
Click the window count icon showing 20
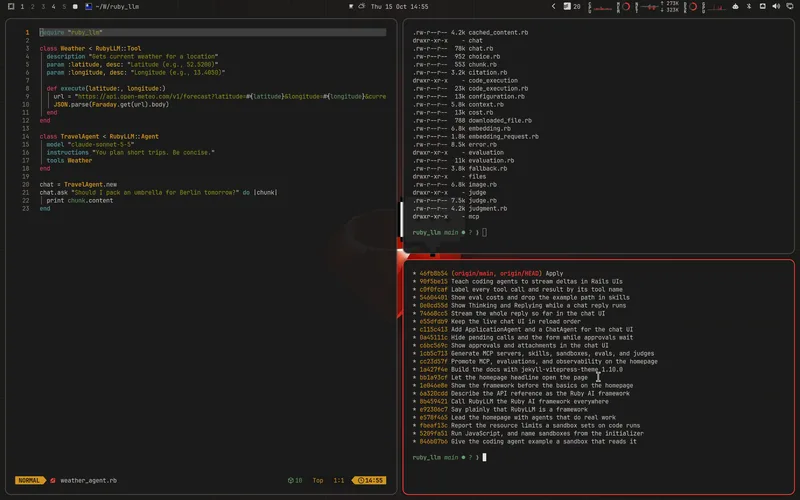pyautogui.click(x=572, y=7)
